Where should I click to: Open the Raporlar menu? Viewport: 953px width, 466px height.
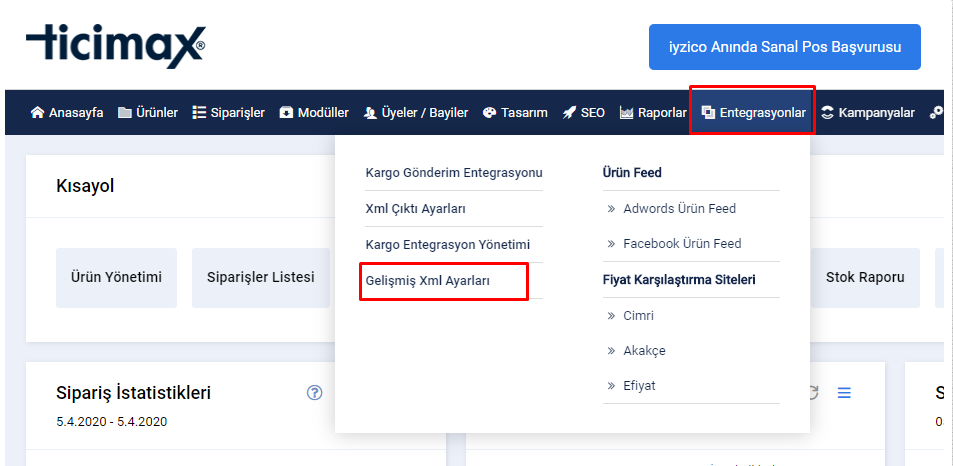click(653, 113)
